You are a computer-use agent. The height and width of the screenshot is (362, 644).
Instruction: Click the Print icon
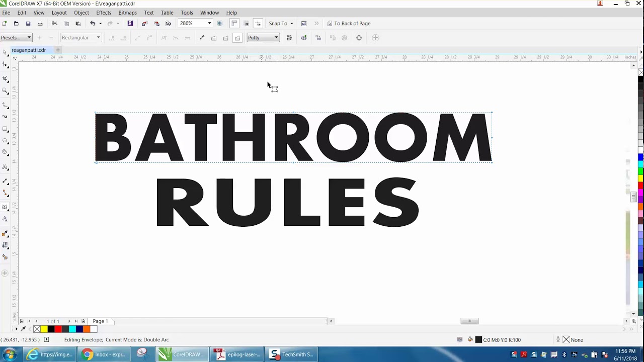tap(40, 24)
